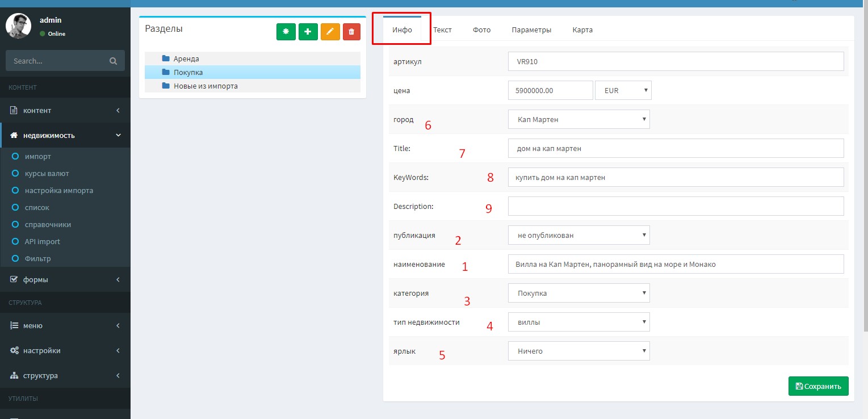Screen dimensions: 868x419
Task: Open the currency EUR dropdown
Action: (x=623, y=90)
